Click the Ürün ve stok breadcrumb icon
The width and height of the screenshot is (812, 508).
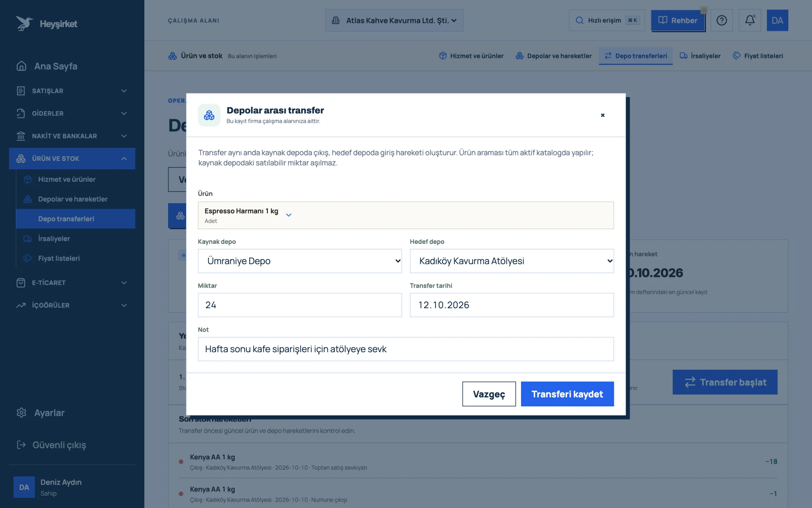(x=173, y=56)
